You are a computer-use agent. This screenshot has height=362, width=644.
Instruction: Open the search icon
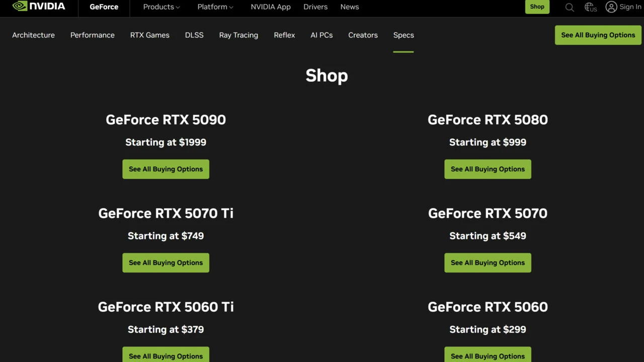point(570,7)
